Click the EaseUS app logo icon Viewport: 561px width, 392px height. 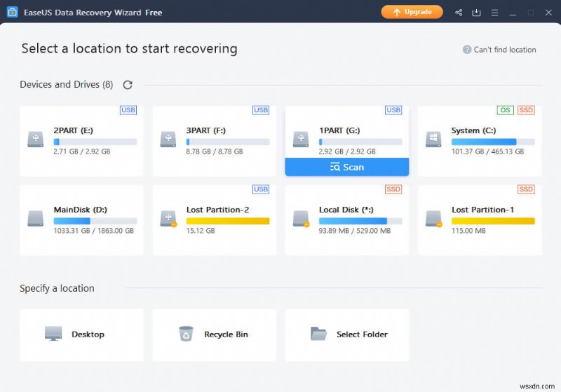(12, 12)
